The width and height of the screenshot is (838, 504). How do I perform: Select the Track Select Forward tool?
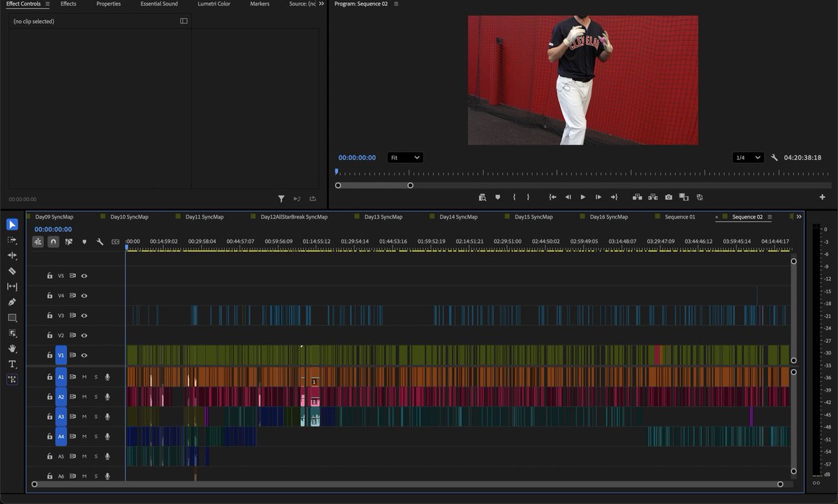point(13,240)
